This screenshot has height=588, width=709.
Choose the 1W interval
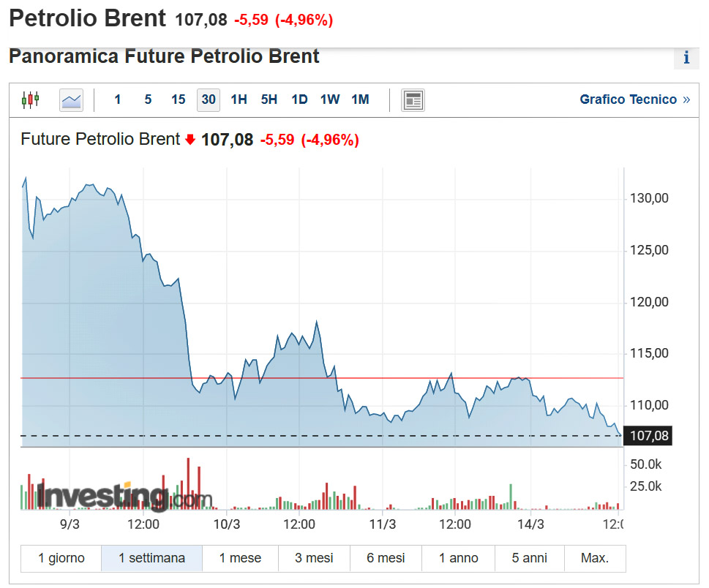(330, 99)
